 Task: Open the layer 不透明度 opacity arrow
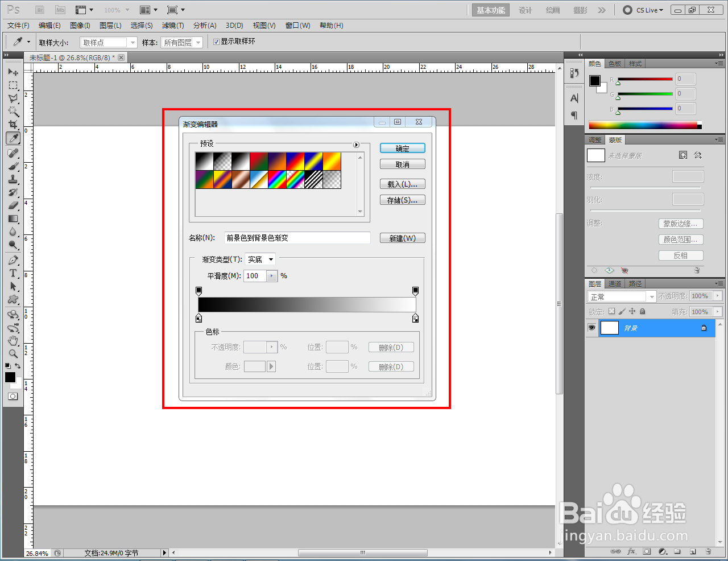click(718, 296)
